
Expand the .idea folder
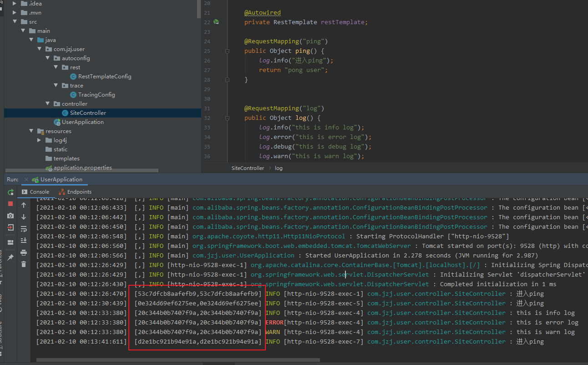coord(15,4)
